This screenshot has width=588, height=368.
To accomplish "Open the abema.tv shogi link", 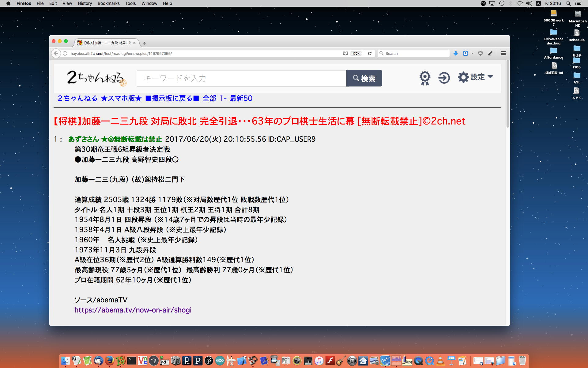I will click(x=133, y=310).
